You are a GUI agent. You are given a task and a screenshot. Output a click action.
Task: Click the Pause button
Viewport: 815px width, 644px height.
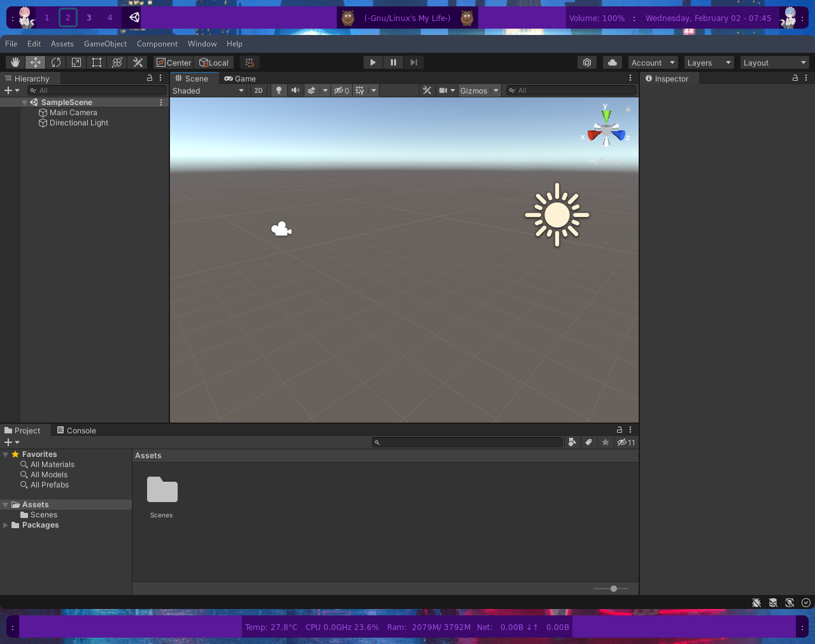(x=393, y=62)
